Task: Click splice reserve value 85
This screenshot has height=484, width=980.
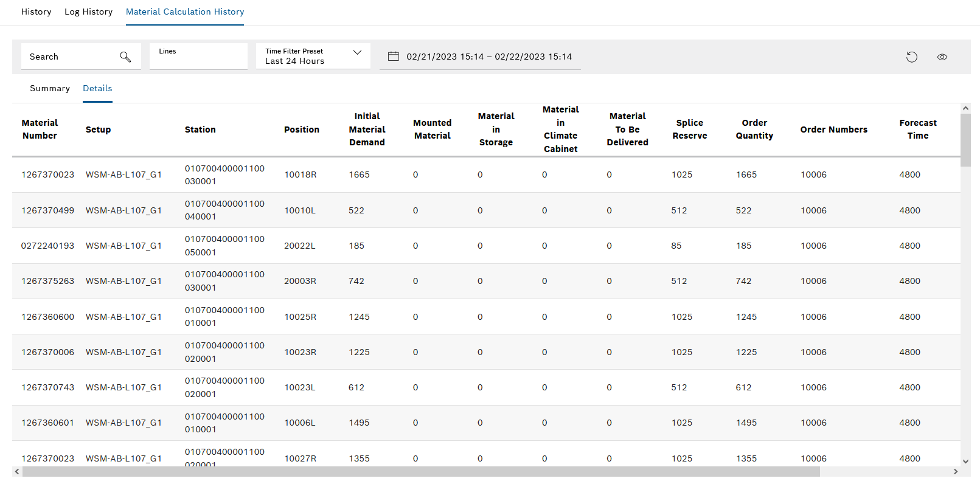Action: tap(676, 246)
